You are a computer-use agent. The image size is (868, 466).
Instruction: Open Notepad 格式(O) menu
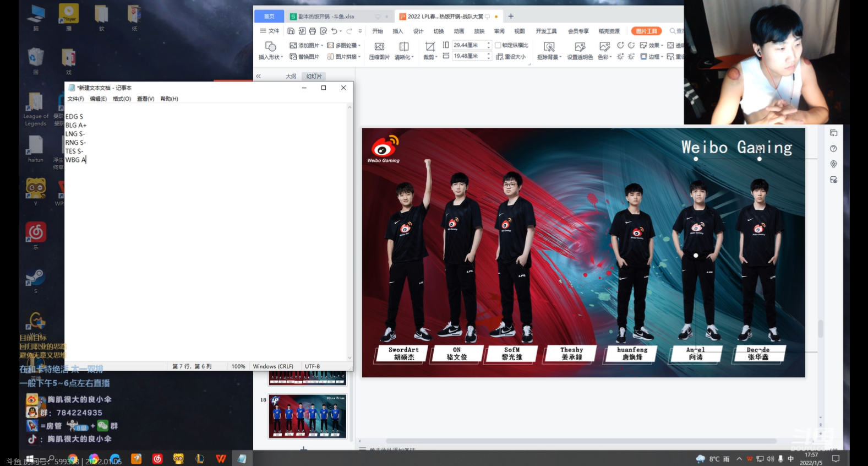coord(122,99)
